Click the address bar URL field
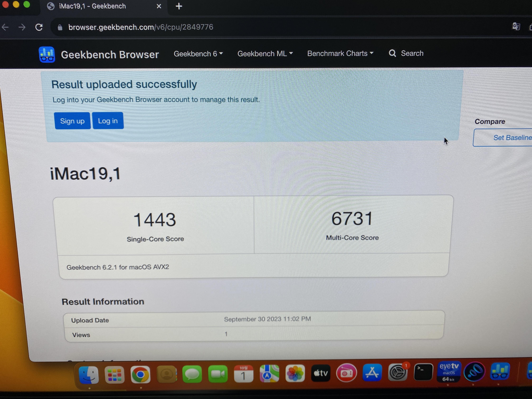 pyautogui.click(x=141, y=27)
